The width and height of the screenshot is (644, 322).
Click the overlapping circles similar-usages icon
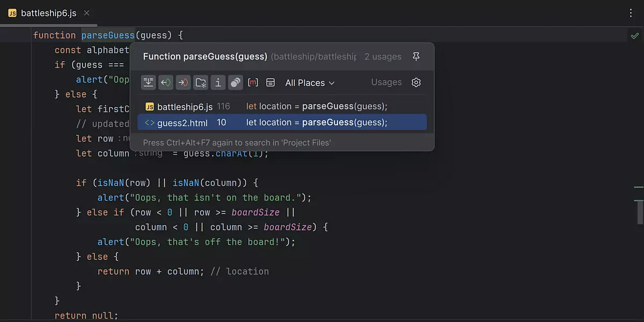(x=235, y=83)
